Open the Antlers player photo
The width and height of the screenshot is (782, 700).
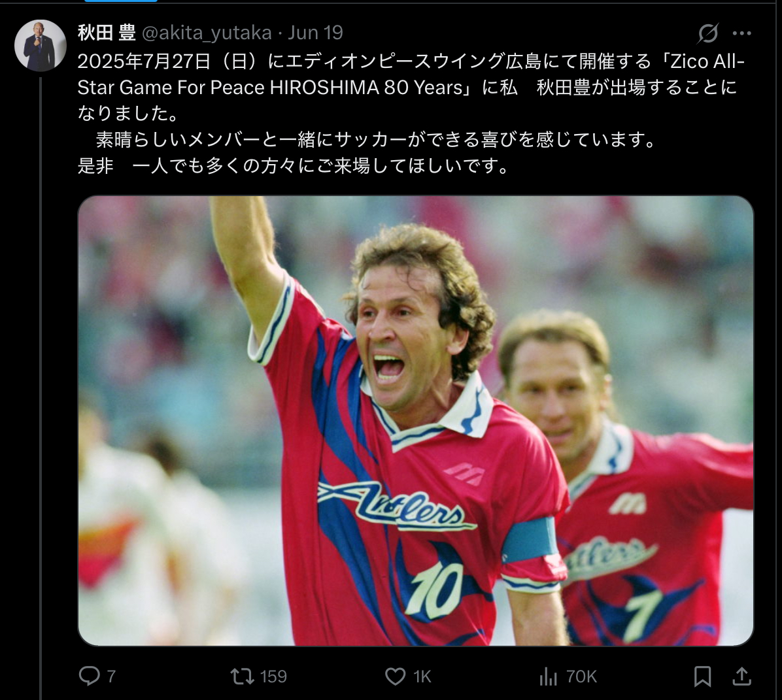(x=415, y=421)
